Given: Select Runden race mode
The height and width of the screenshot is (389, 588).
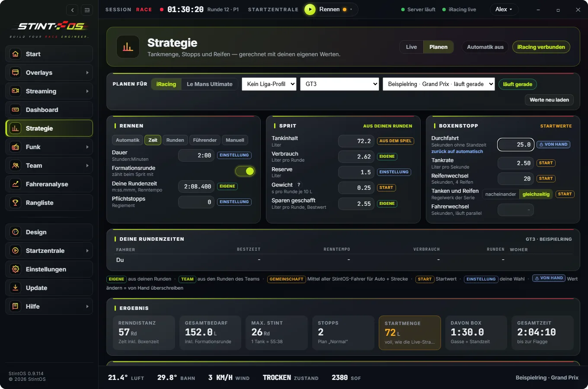Looking at the screenshot, I should pos(175,140).
